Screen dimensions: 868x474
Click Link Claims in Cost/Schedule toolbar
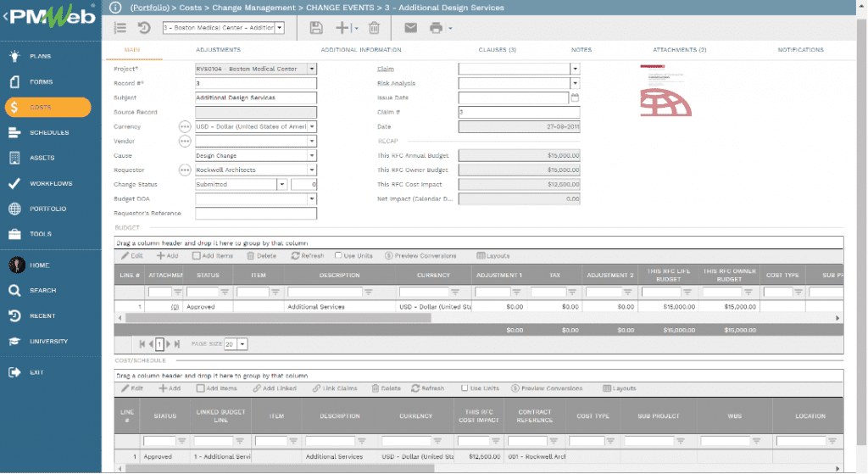(335, 388)
